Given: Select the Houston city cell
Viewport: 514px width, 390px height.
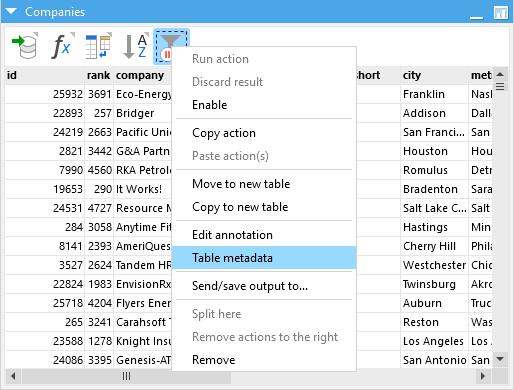Looking at the screenshot, I should coord(434,151).
